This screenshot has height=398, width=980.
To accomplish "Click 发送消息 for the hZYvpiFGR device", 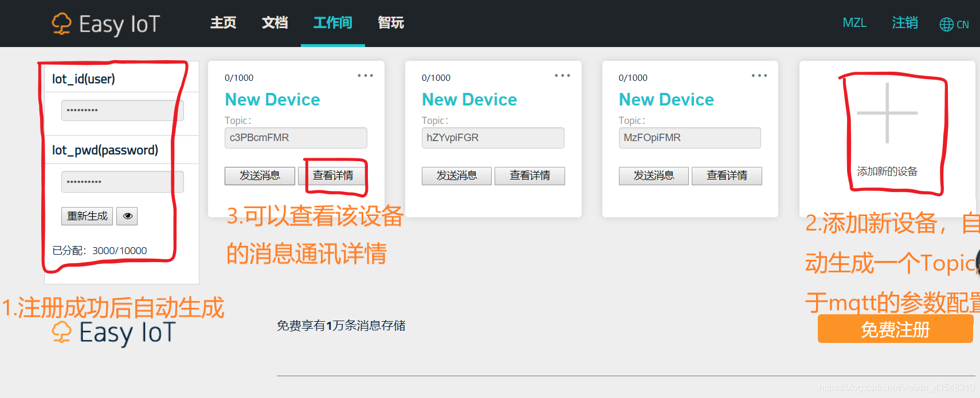I will (x=457, y=175).
